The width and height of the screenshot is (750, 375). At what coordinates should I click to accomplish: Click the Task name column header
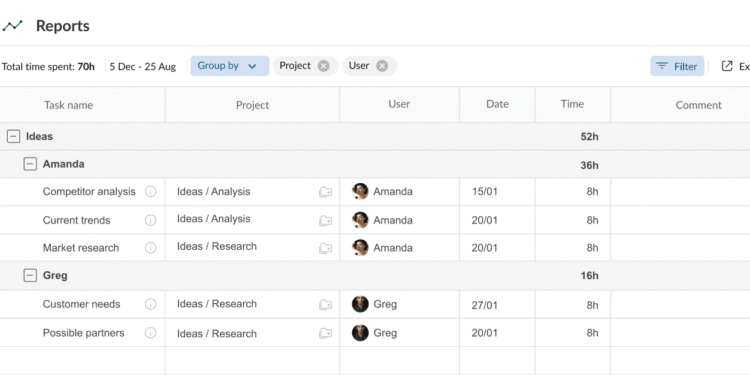click(68, 105)
